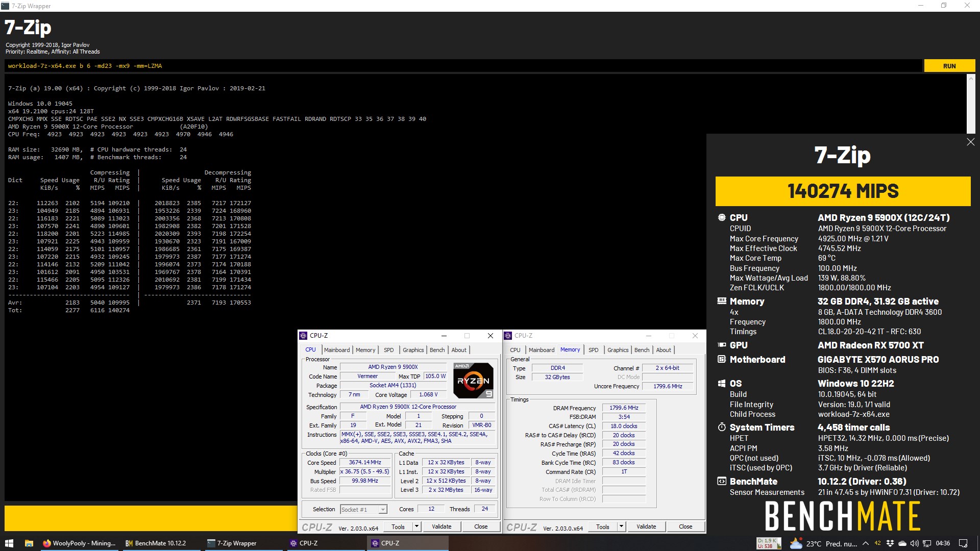Screen dimensions: 980x551
Task: Click the Ryzen 9 logo image
Action: (473, 381)
